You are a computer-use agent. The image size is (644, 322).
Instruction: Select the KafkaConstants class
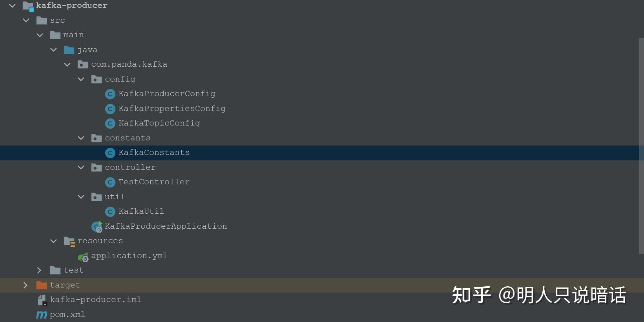(154, 153)
